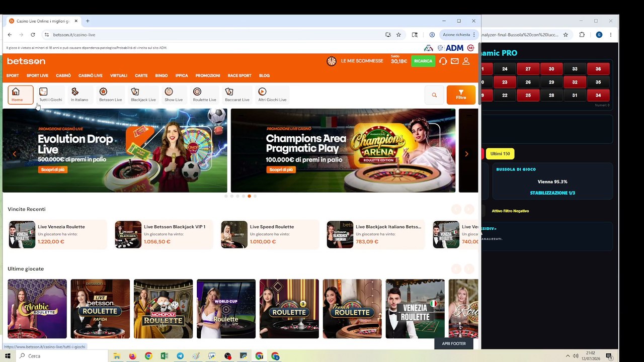This screenshot has height=362, width=644.
Task: Show hidden system tray icons
Action: pyautogui.click(x=568, y=356)
